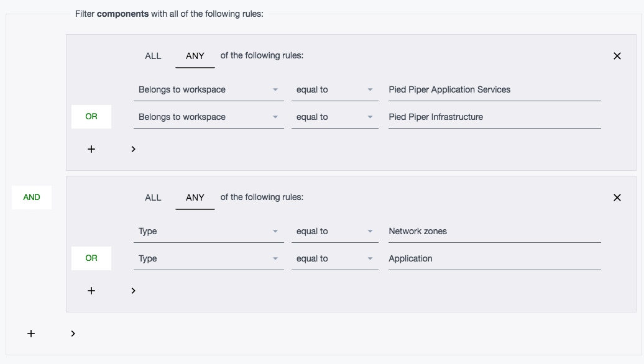644x364 pixels.
Task: Open the caret beside the second 'Type' field
Action: (x=276, y=258)
